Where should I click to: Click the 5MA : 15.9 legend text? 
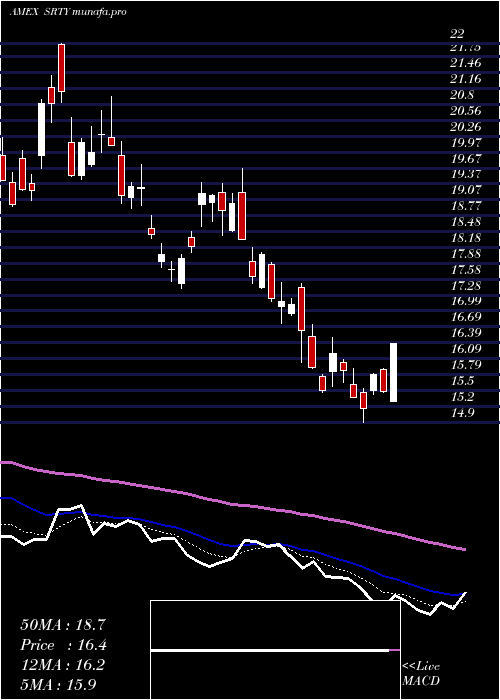[59, 684]
